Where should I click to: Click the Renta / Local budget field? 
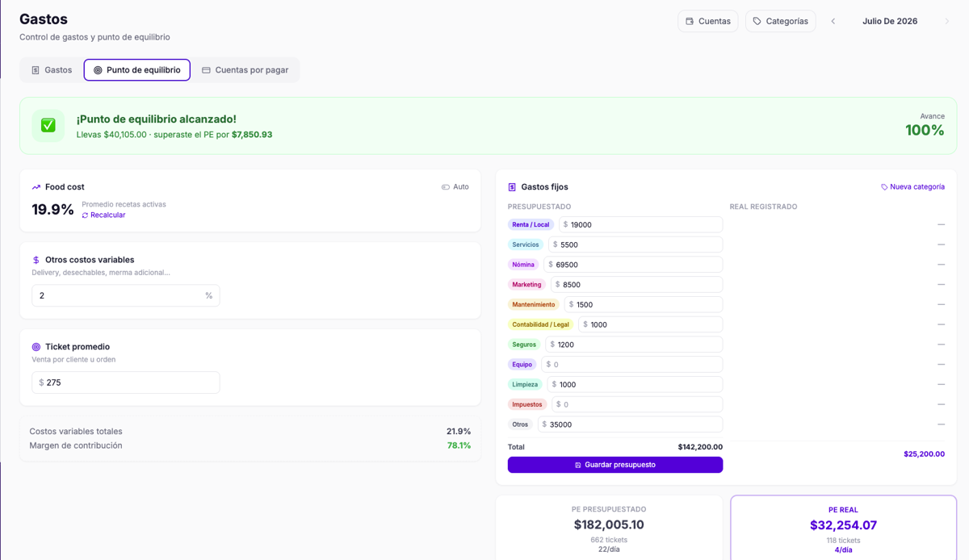click(x=640, y=224)
